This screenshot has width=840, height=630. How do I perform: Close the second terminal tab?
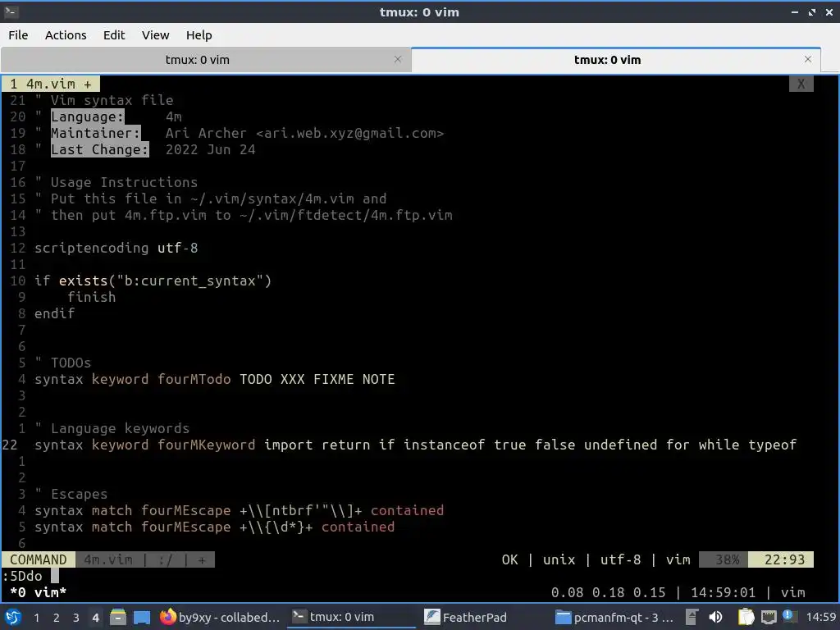click(x=808, y=59)
